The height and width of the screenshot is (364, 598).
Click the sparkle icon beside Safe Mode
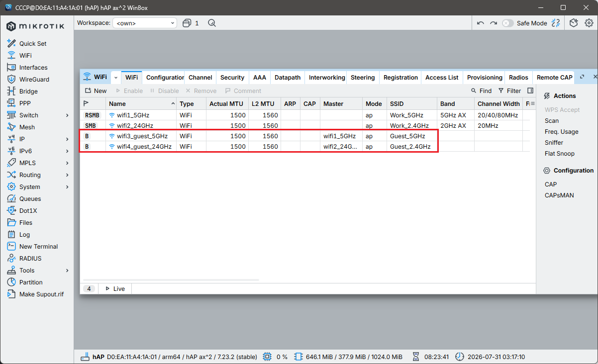coord(556,23)
